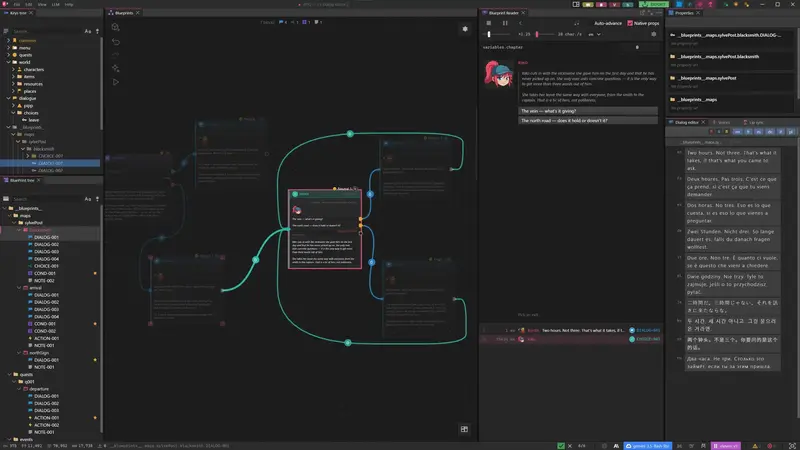800x450 pixels.
Task: Open Blueprint Reader settings gear
Action: click(x=654, y=34)
